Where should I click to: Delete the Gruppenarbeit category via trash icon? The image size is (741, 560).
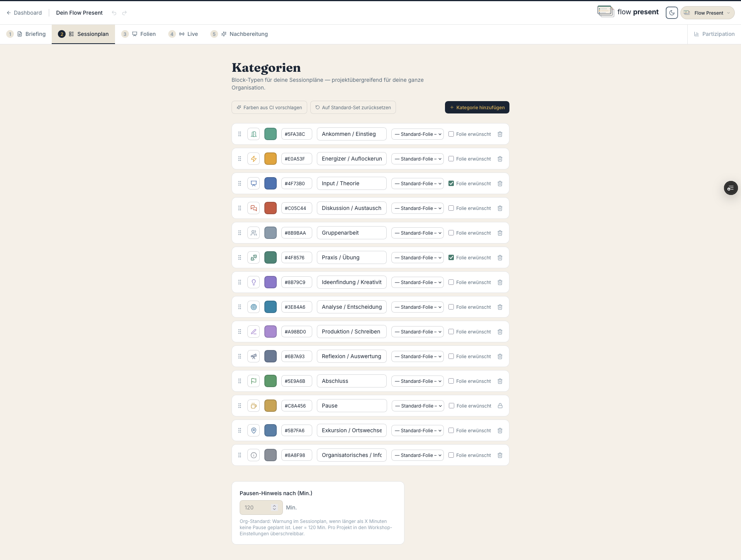click(500, 233)
